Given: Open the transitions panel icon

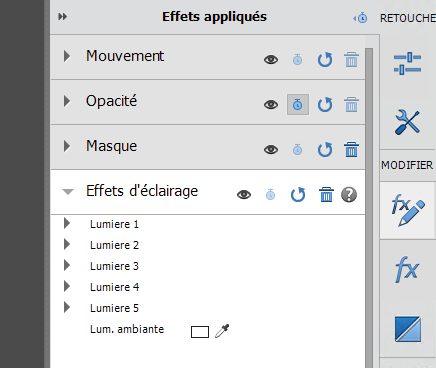Looking at the screenshot, I should (x=408, y=329).
